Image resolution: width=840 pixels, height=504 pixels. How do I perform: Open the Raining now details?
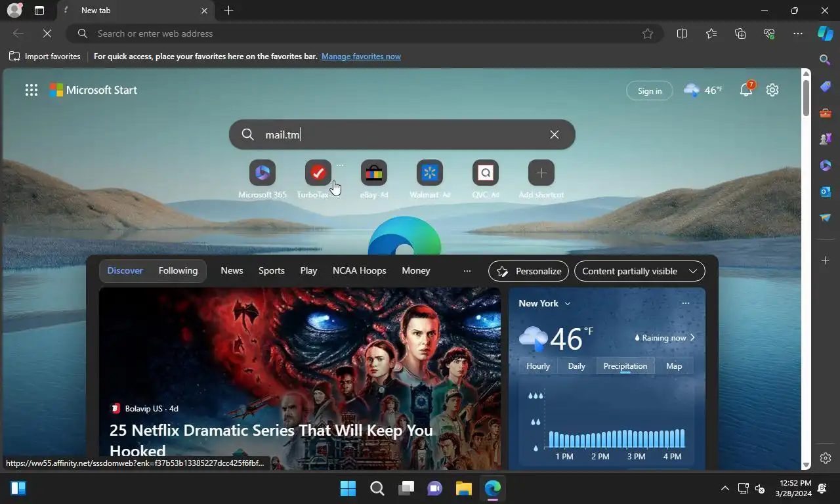pos(665,338)
